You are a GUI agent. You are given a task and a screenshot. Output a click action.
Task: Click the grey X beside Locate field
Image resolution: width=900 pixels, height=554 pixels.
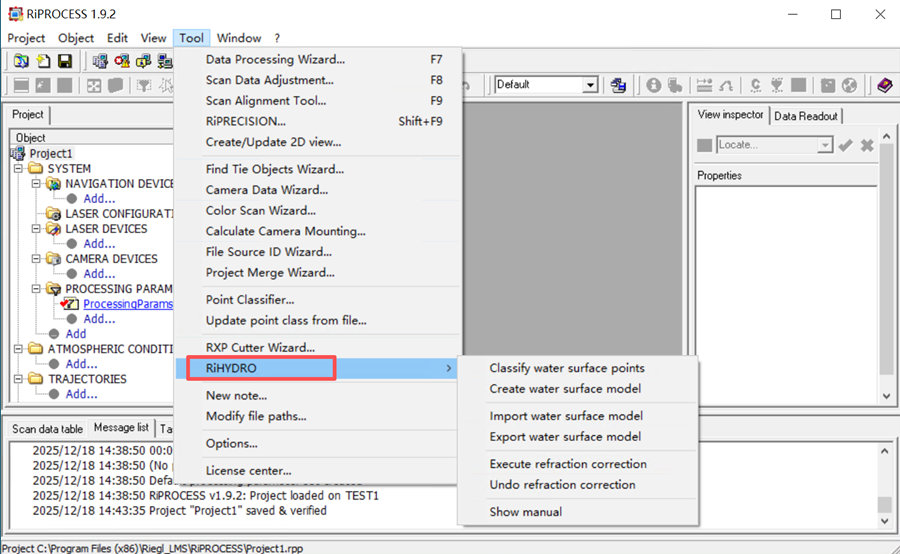tap(867, 145)
